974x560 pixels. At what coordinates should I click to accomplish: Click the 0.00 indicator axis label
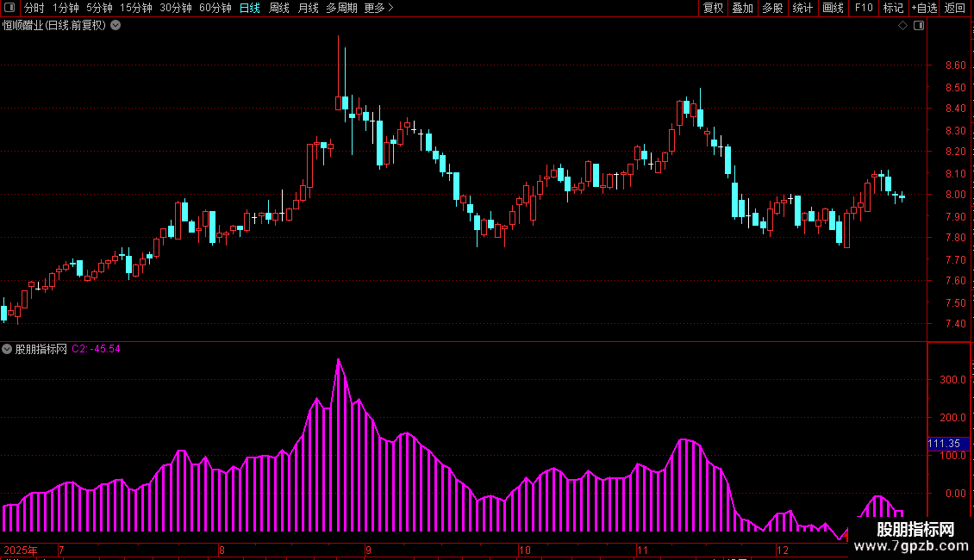tap(955, 493)
